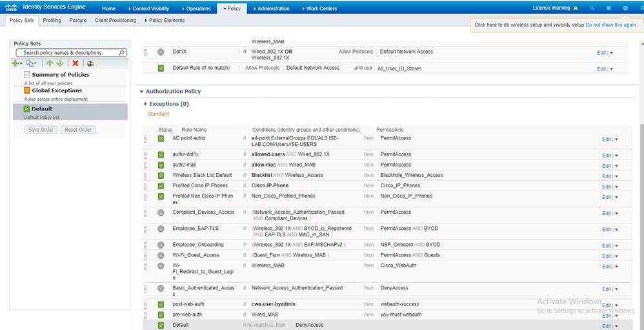The image size is (644, 330).
Task: Open Edit dropdown arrow for Wireless Black List Default
Action: pyautogui.click(x=616, y=176)
